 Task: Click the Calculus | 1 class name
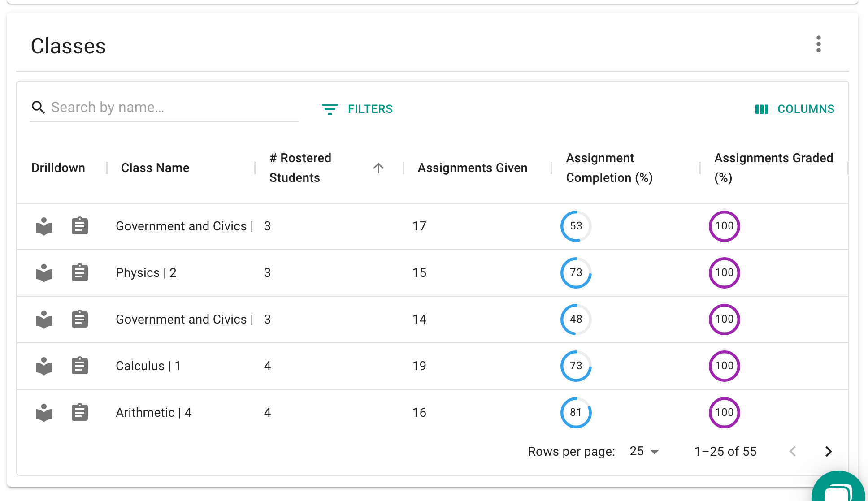click(148, 366)
